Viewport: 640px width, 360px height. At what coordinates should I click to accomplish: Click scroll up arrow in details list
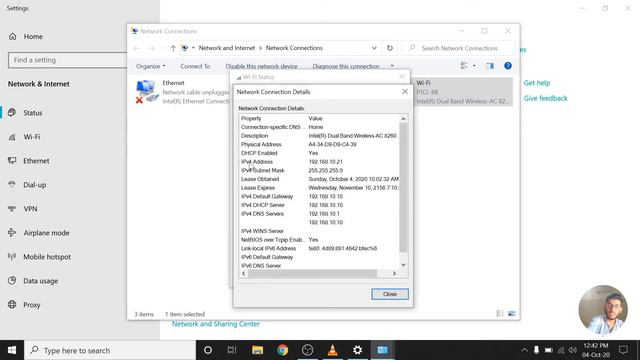403,118
